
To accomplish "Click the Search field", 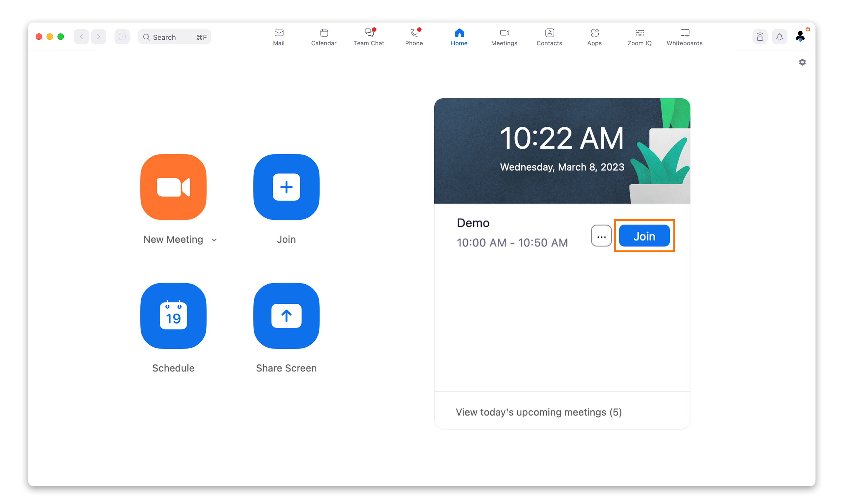I will (x=174, y=37).
